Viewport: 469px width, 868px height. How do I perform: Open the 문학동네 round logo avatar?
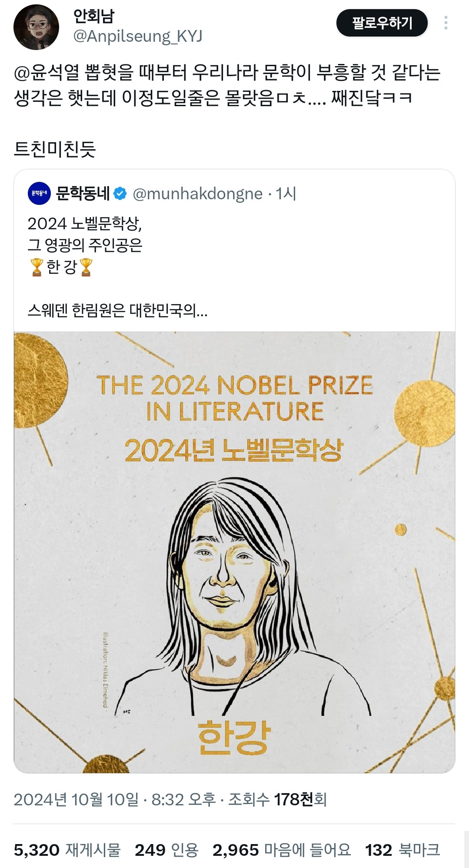pos(39,193)
